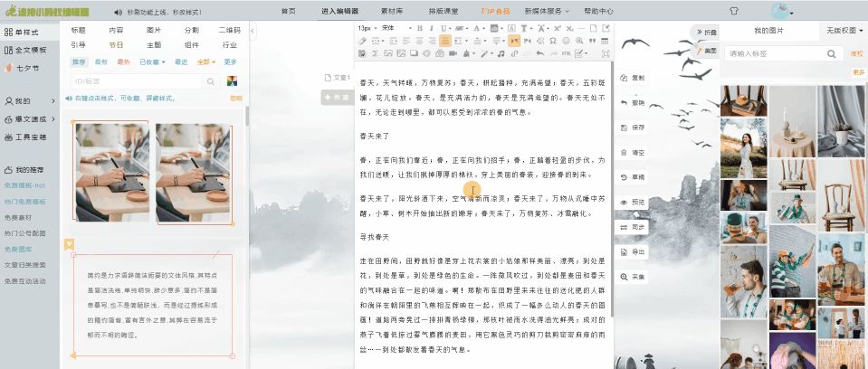Toggle justify alignment

pos(445,41)
